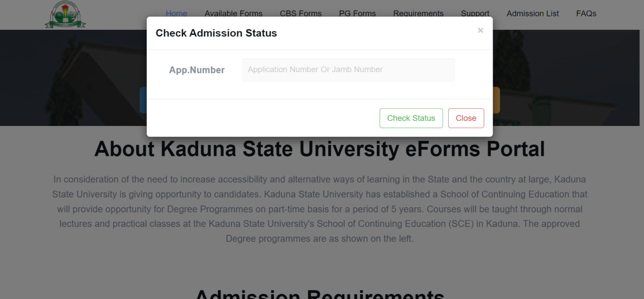
Task: Click the About Kaduna State University heading
Action: pyautogui.click(x=320, y=149)
